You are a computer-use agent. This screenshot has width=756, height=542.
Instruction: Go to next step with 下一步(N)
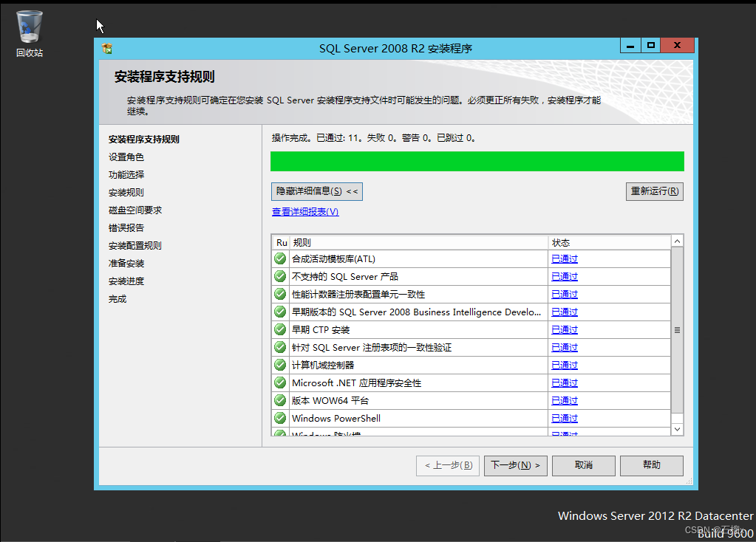(x=515, y=465)
